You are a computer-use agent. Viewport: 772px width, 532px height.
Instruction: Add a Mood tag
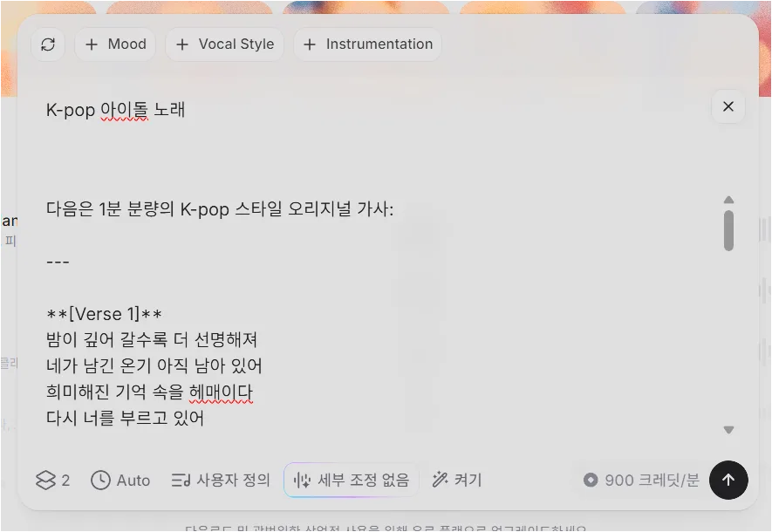[115, 44]
